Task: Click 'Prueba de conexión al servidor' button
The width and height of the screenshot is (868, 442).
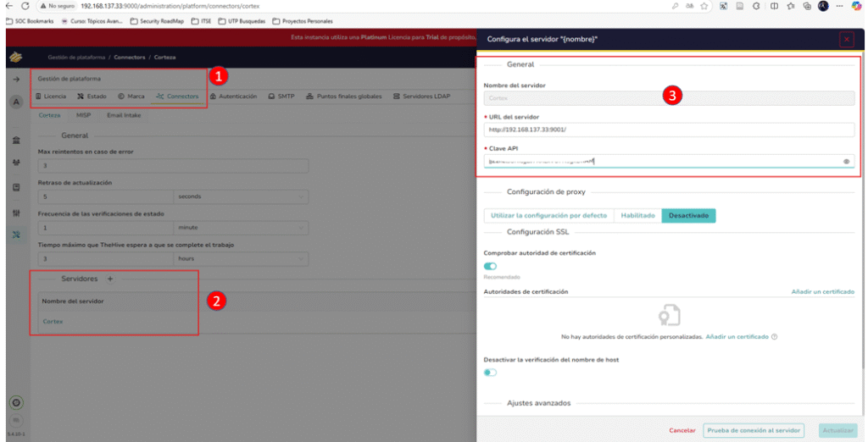Action: (x=754, y=430)
